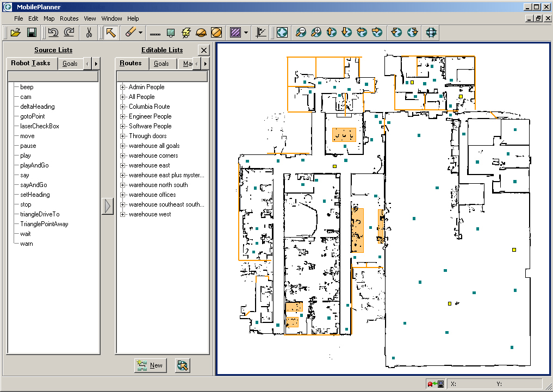Image resolution: width=553 pixels, height=392 pixels.
Task: Expand the Columbia Route node
Action: 123,107
